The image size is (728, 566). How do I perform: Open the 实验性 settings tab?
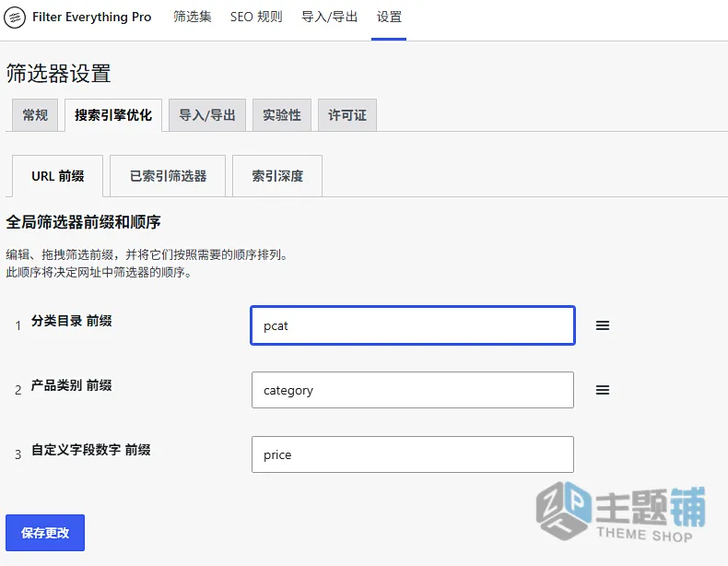pyautogui.click(x=282, y=115)
